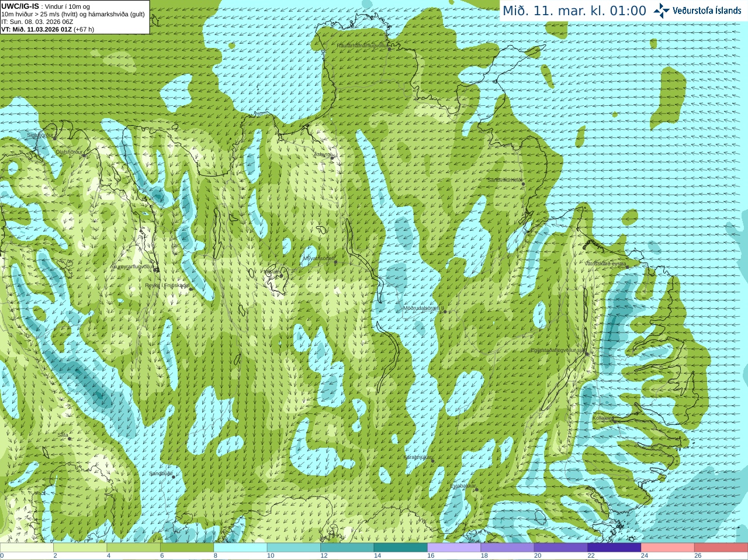Click the red swatch above 26 m/s
The height and width of the screenshot is (560, 748).
(721, 548)
